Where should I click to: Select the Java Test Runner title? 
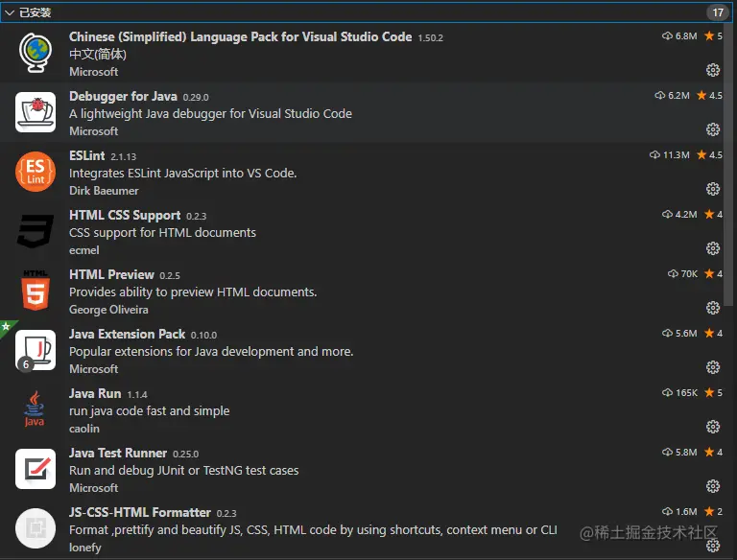118,453
